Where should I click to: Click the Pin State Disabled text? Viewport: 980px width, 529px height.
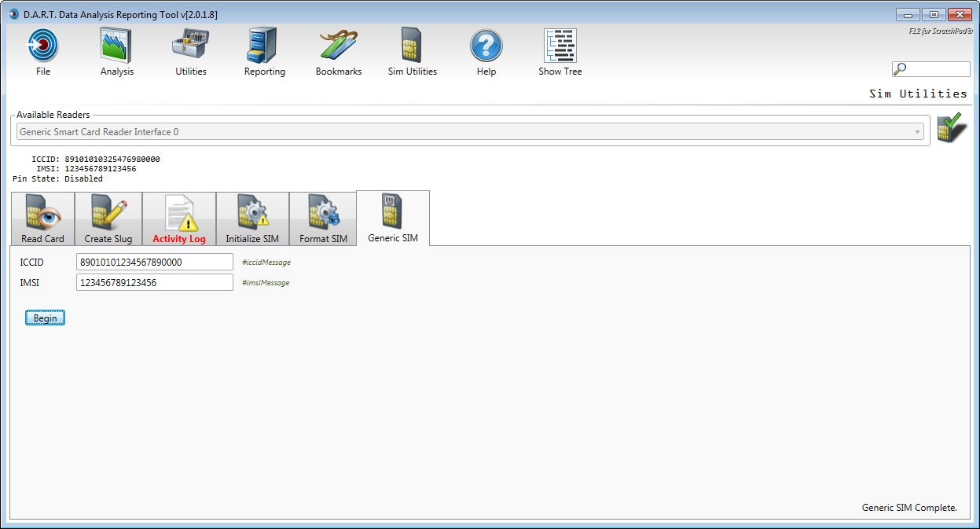click(57, 178)
